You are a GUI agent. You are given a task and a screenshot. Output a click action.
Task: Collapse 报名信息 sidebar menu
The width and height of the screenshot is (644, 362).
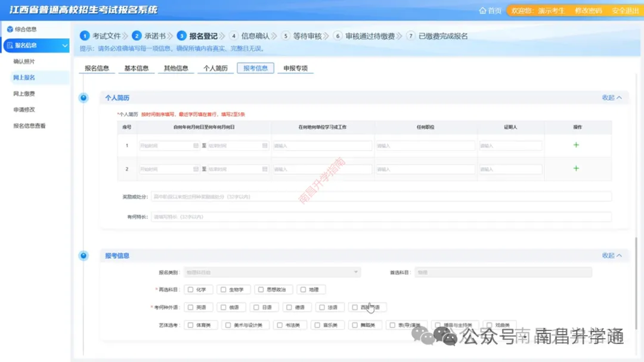tap(36, 45)
